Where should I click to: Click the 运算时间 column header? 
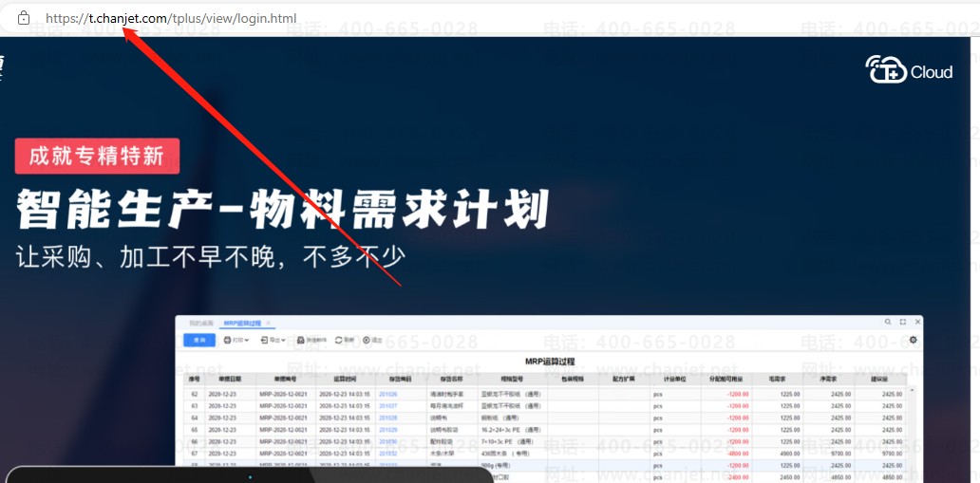(x=345, y=380)
